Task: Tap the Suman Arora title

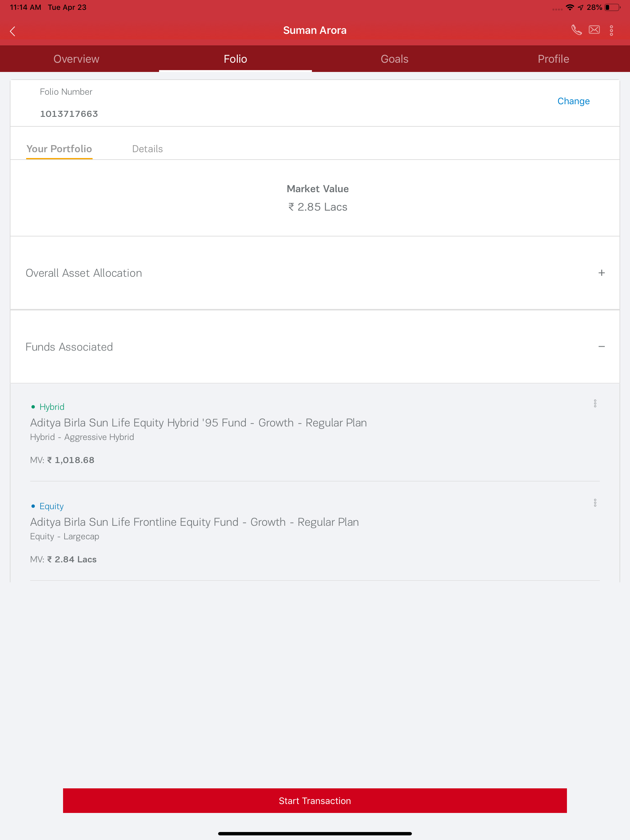Action: [x=315, y=30]
